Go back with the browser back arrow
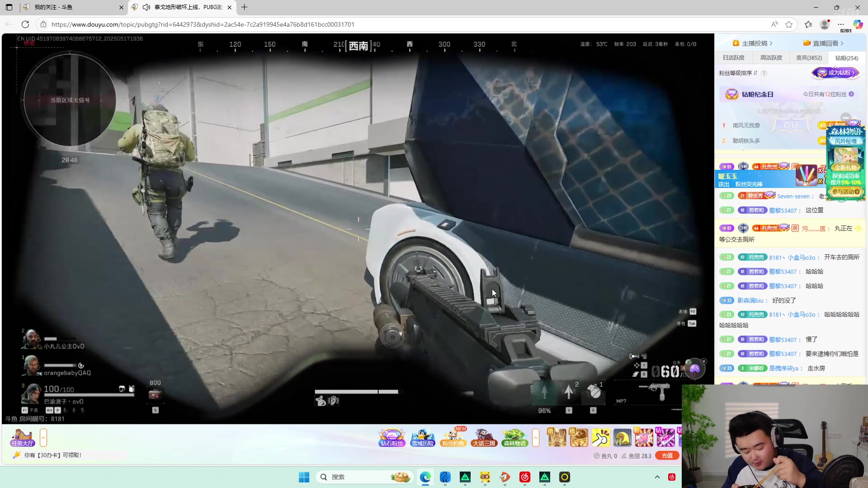Image resolution: width=868 pixels, height=488 pixels. (x=9, y=24)
